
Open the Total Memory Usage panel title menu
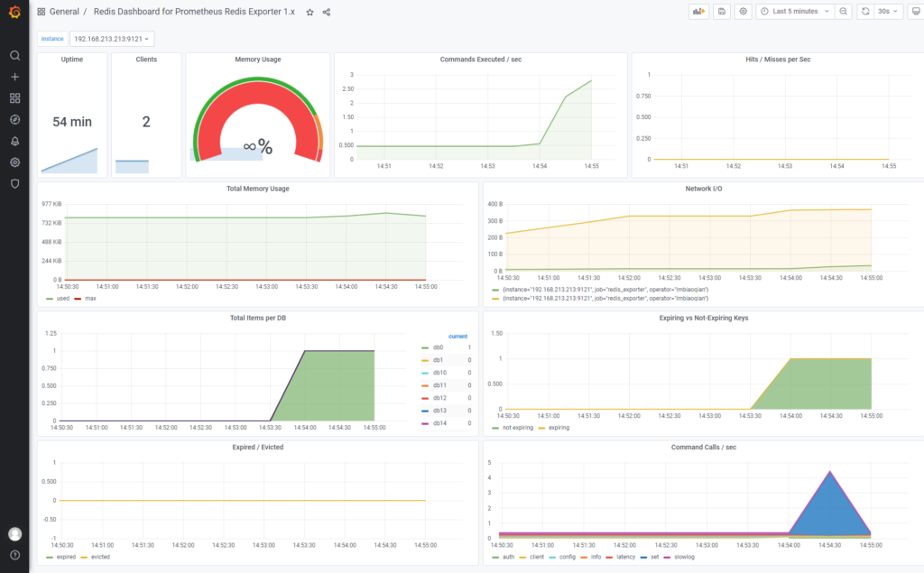258,189
